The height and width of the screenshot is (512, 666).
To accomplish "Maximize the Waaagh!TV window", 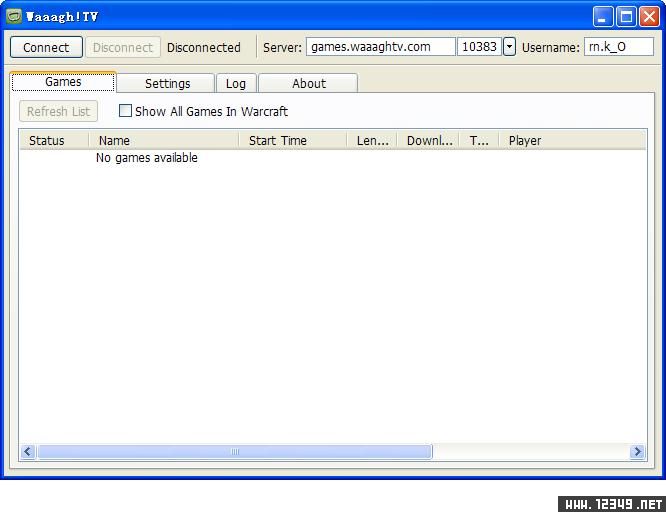I will (626, 17).
